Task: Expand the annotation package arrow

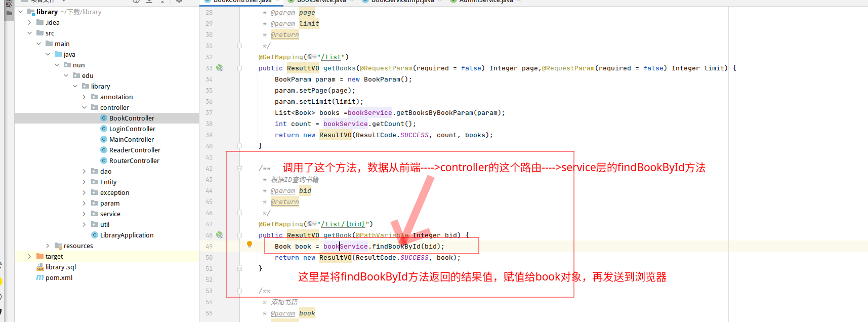Action: [84, 97]
